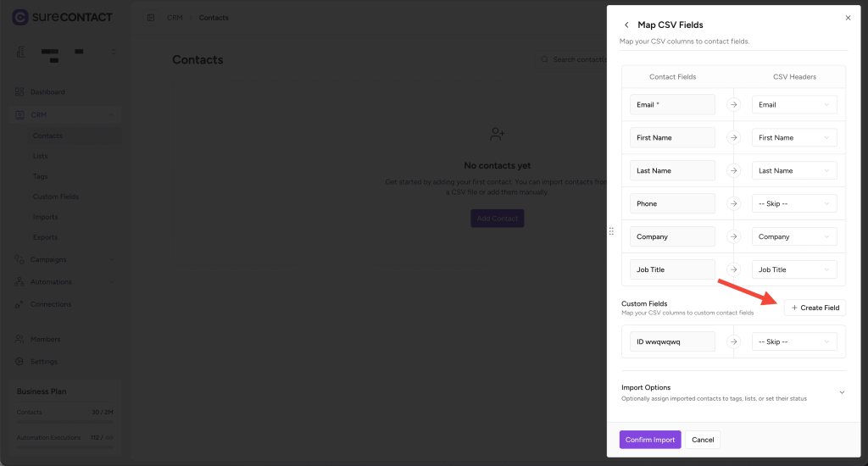Open Custom Fields in the sidebar
This screenshot has width=868, height=466.
tap(56, 197)
